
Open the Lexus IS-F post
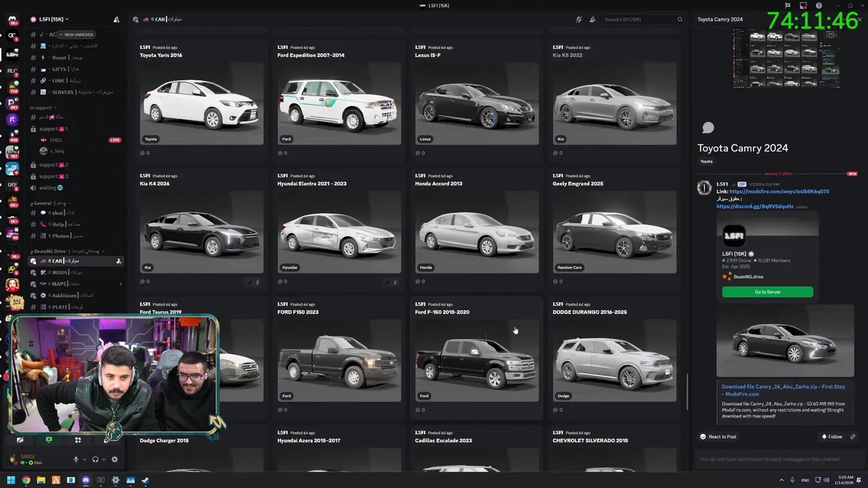[477, 100]
